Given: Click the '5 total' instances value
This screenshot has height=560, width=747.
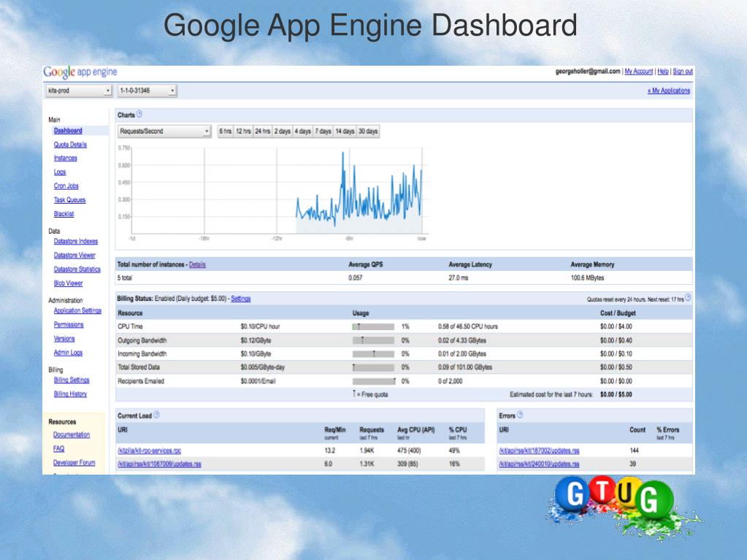Looking at the screenshot, I should coord(125,277).
